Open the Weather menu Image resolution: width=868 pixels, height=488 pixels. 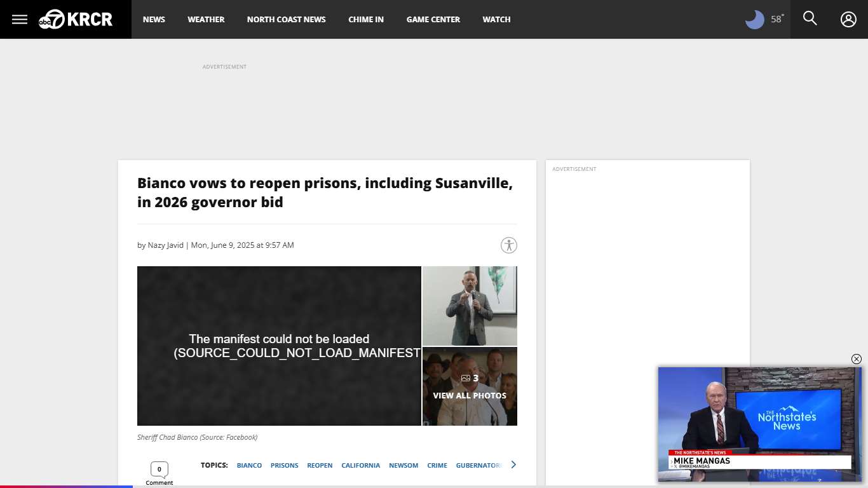point(206,20)
